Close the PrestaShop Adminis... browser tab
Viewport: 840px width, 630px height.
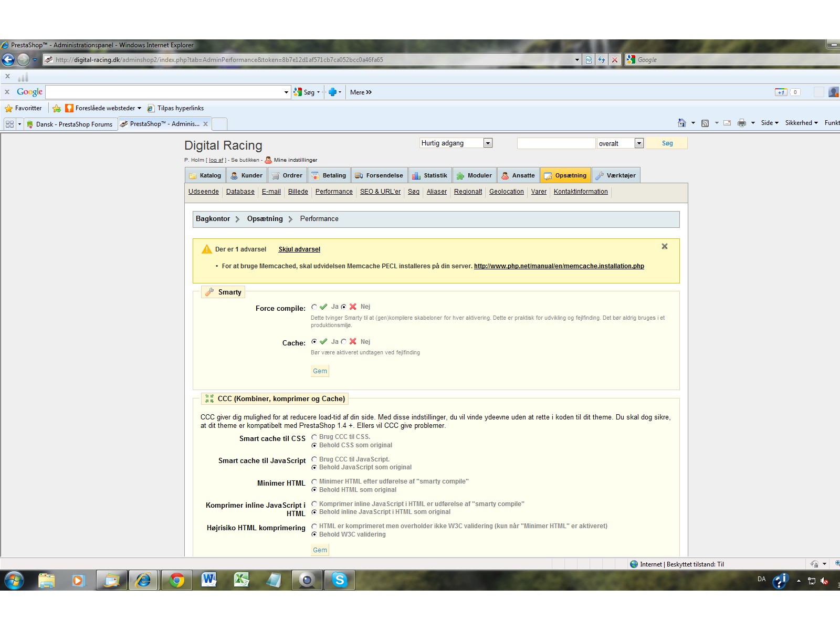[x=206, y=124]
